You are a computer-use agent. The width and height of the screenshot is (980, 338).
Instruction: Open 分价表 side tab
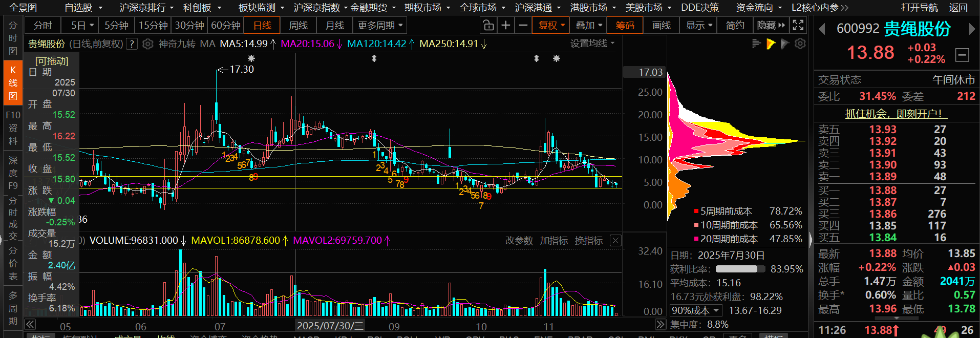[13, 263]
